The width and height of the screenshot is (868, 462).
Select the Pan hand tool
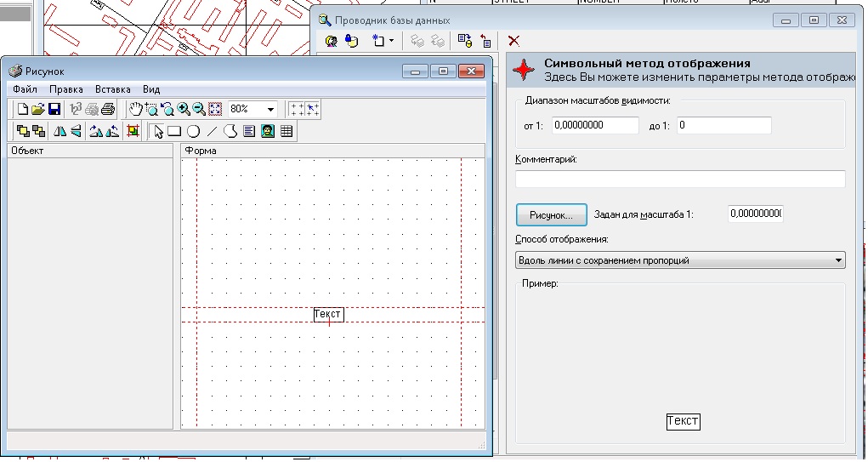(x=135, y=109)
